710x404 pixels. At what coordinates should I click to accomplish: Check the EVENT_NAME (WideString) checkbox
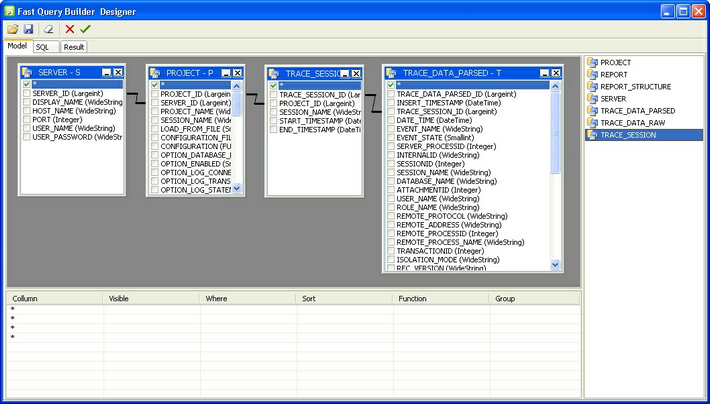click(391, 129)
